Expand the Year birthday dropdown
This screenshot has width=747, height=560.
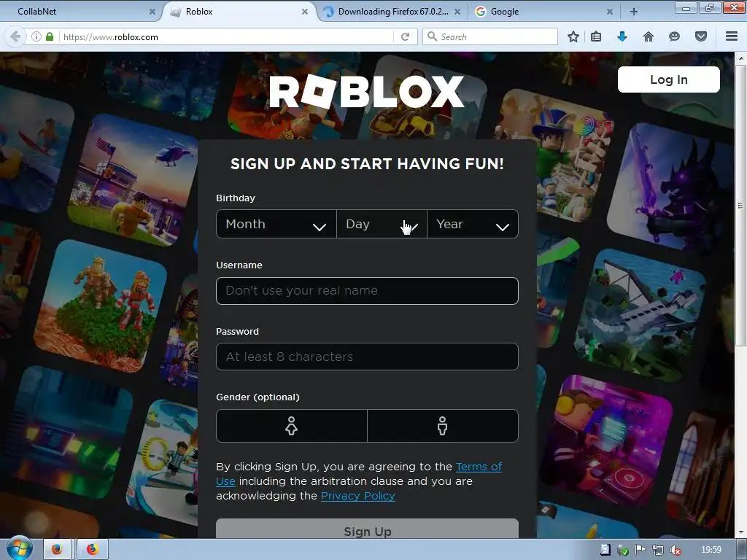[473, 224]
